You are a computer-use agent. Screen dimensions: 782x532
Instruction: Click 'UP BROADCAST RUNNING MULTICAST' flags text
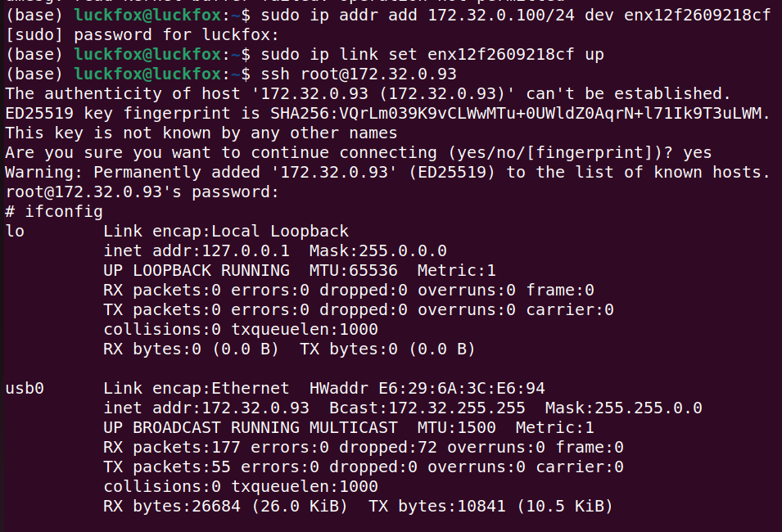coord(251,427)
